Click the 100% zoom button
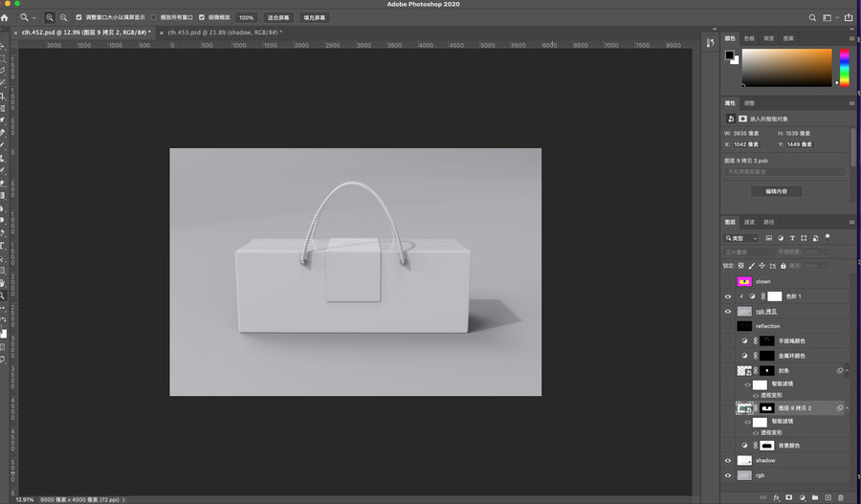The height and width of the screenshot is (504, 861). pos(247,17)
